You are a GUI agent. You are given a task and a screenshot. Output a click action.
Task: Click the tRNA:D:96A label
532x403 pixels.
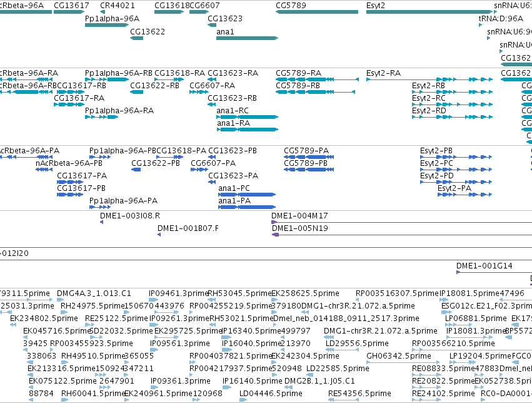(x=501, y=19)
